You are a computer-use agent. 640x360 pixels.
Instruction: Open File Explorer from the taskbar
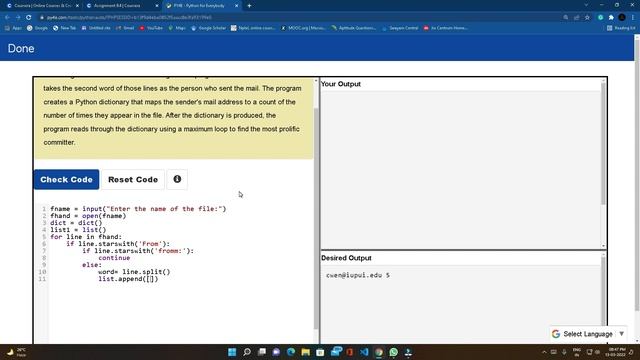[x=305, y=352]
